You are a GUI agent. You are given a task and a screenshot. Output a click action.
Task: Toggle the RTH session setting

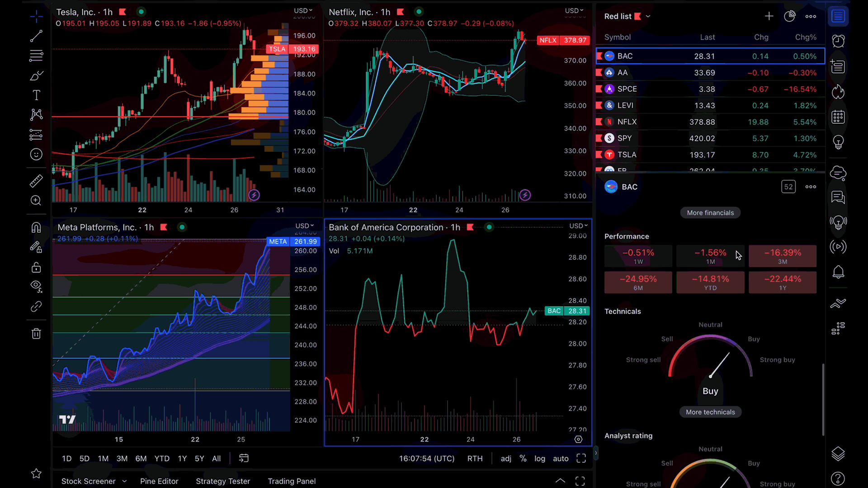click(475, 459)
